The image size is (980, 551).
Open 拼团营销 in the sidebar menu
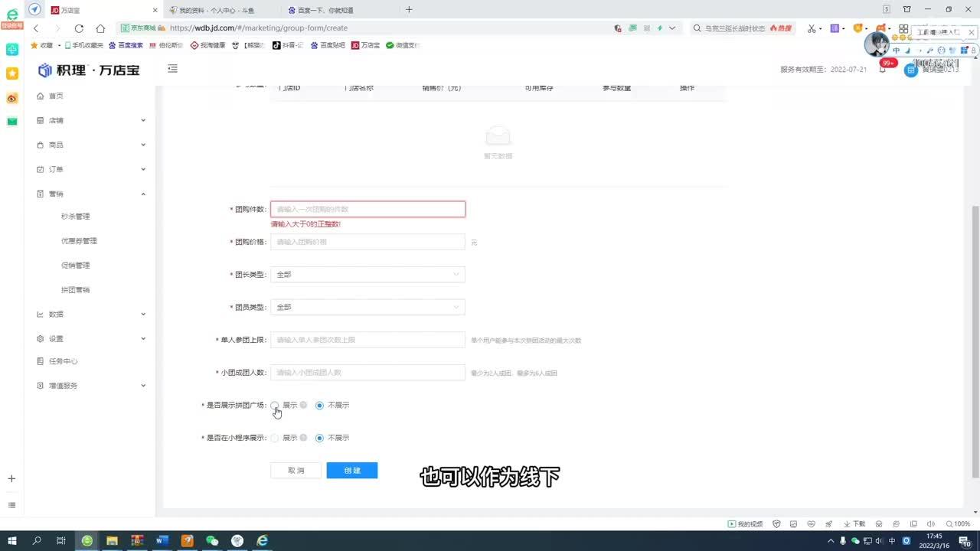(x=75, y=290)
